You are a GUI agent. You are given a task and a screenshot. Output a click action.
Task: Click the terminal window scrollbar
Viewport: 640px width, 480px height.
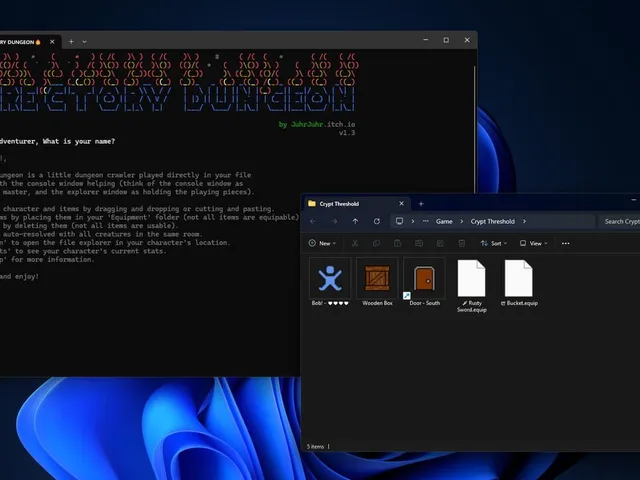point(474,129)
